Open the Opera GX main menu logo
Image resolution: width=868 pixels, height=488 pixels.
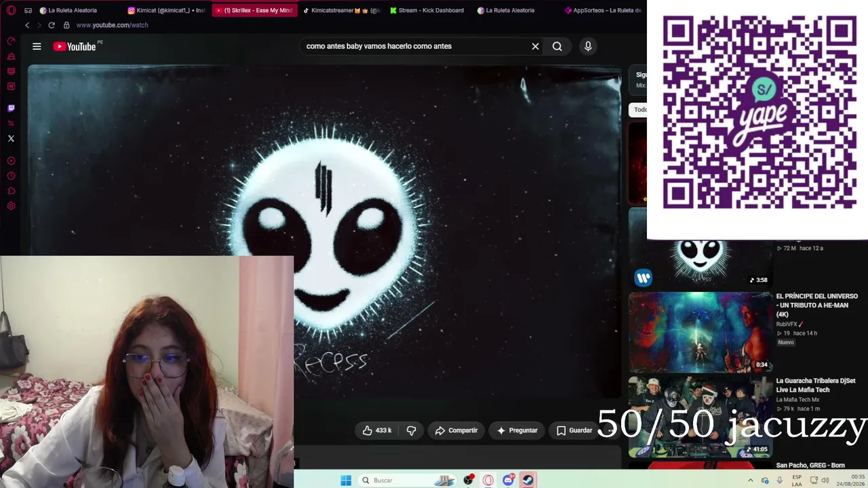pos(11,10)
